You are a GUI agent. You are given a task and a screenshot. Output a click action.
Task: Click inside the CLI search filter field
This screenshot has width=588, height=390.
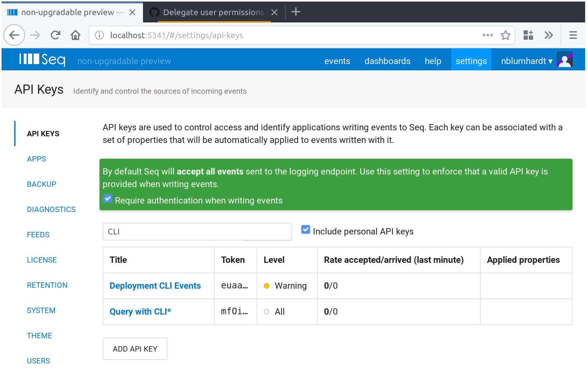197,231
